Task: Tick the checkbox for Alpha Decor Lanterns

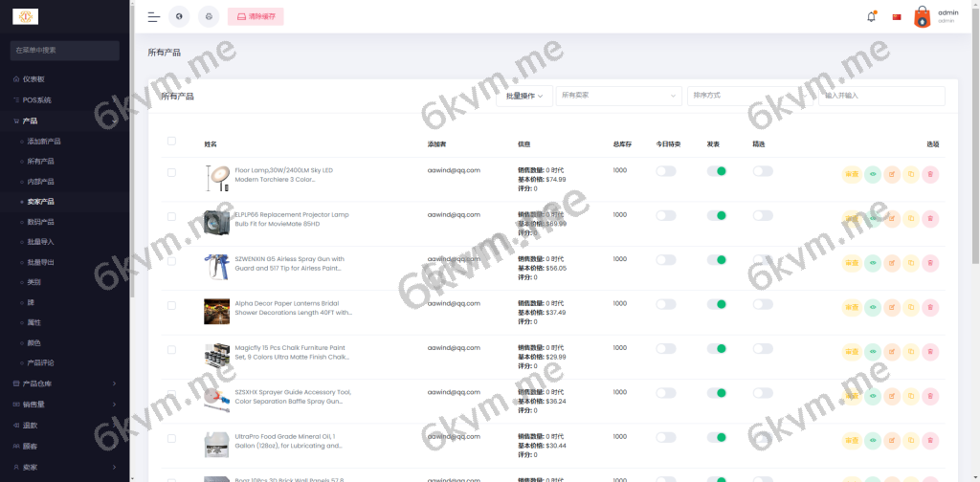Action: point(171,305)
